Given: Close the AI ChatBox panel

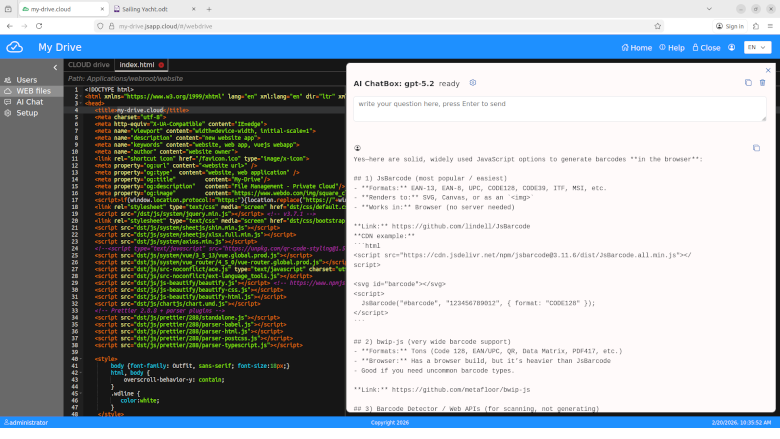Looking at the screenshot, I should pos(768,70).
